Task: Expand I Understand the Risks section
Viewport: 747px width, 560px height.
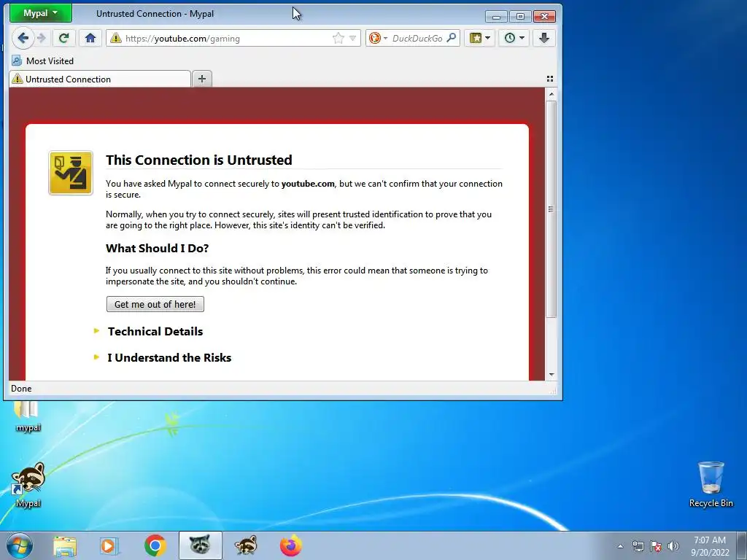Action: click(x=169, y=357)
